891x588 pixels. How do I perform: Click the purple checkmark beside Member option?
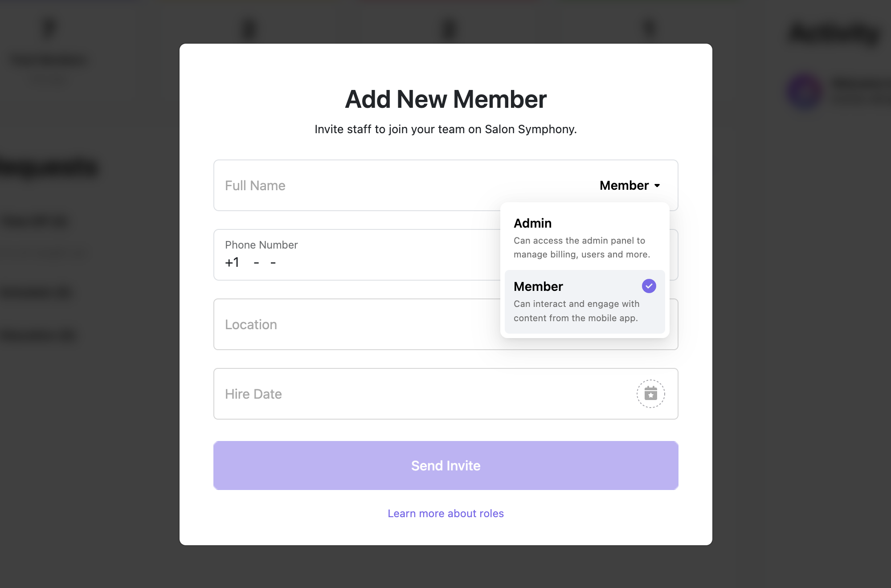point(649,286)
